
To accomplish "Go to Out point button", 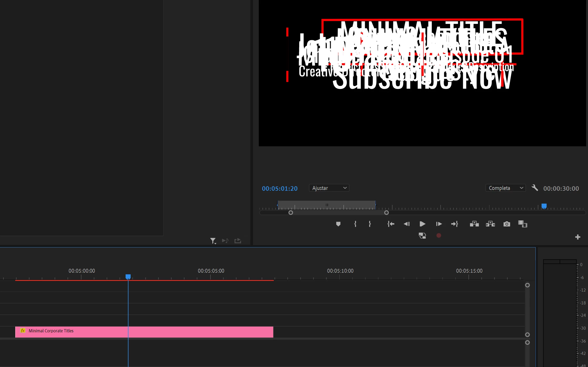I will coord(455,224).
